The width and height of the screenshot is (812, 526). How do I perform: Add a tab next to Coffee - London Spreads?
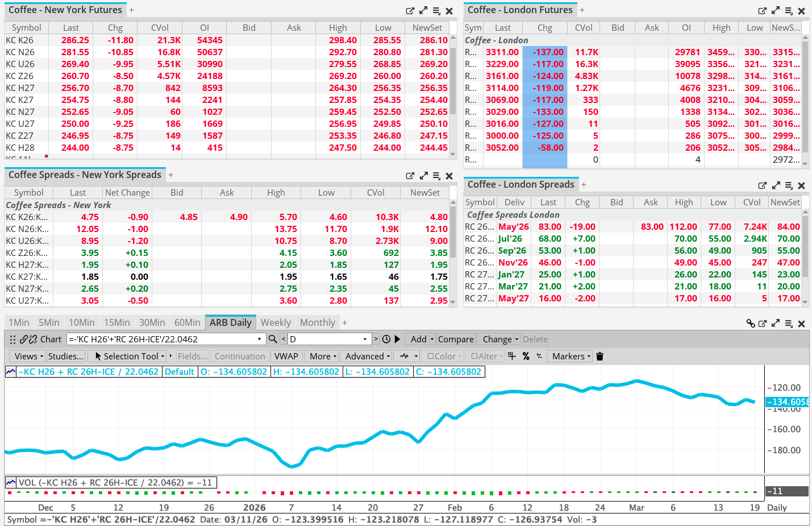(x=584, y=184)
